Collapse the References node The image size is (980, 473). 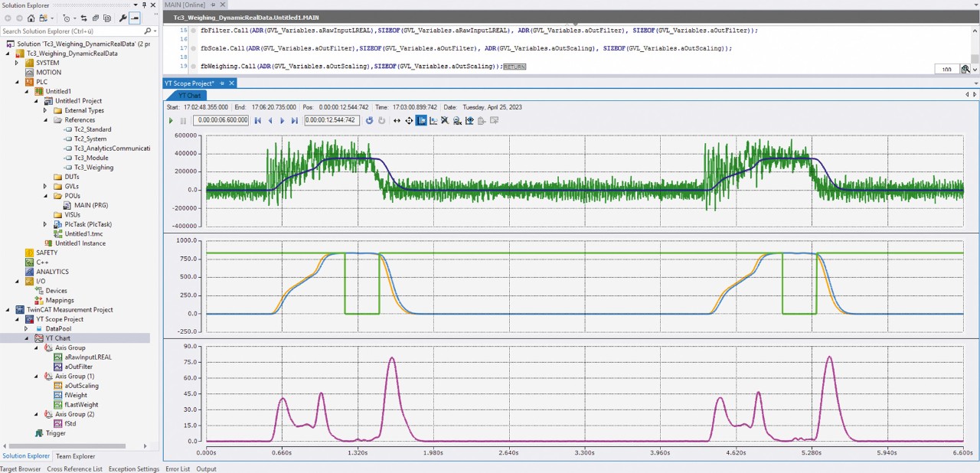(45, 120)
